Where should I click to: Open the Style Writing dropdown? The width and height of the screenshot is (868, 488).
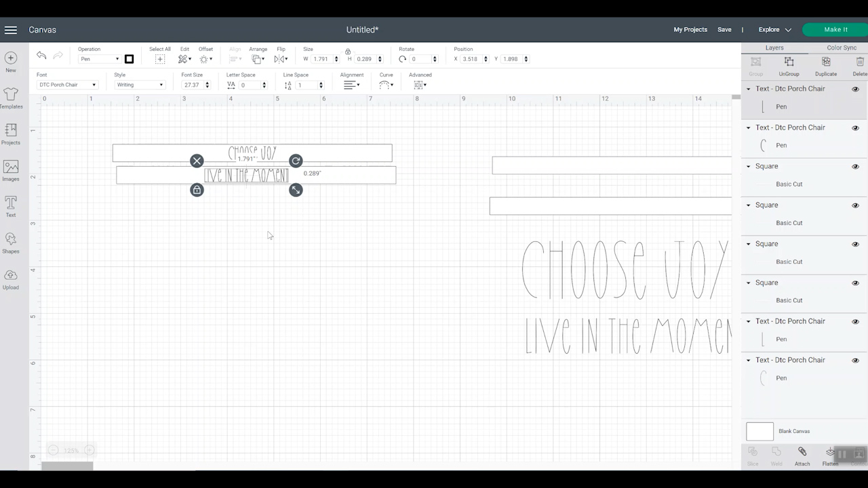click(x=140, y=85)
